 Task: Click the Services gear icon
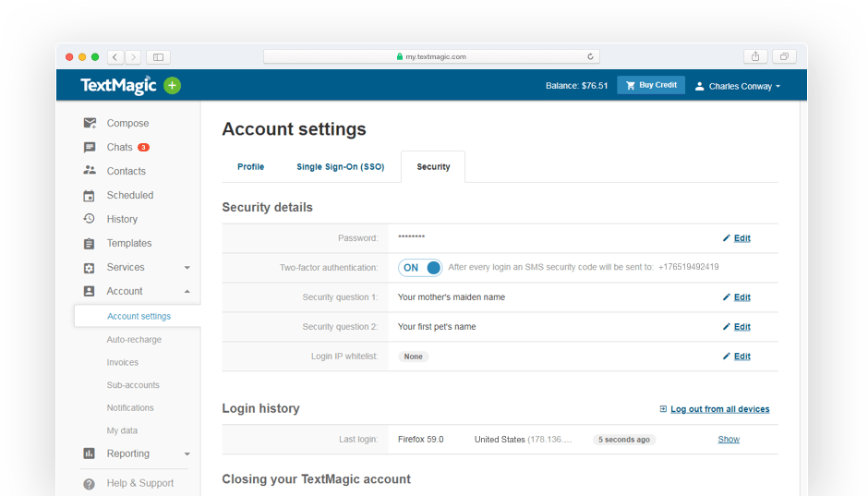(90, 268)
